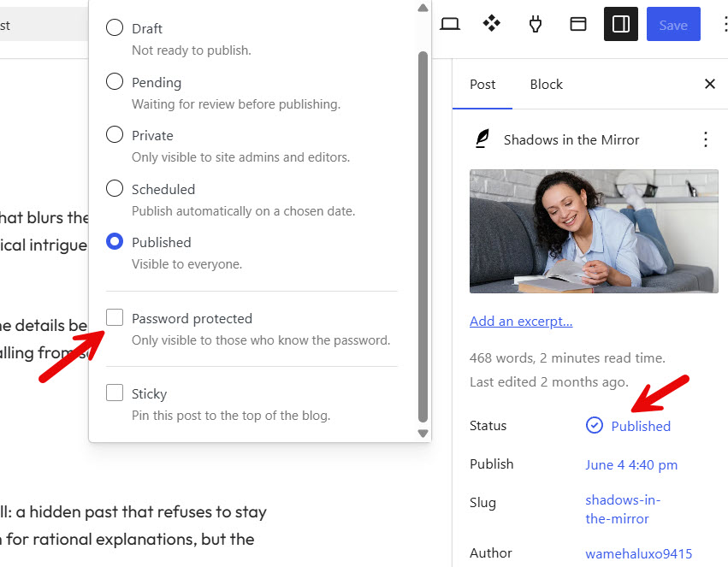The height and width of the screenshot is (567, 728).
Task: Change publish date June 4 4:40 pm
Action: 631,464
